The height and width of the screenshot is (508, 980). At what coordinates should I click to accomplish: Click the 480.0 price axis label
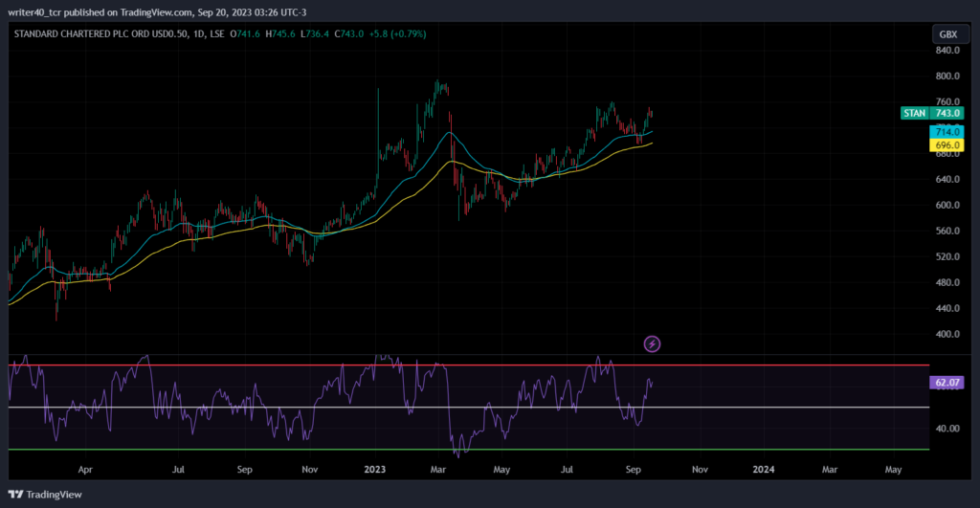[947, 282]
